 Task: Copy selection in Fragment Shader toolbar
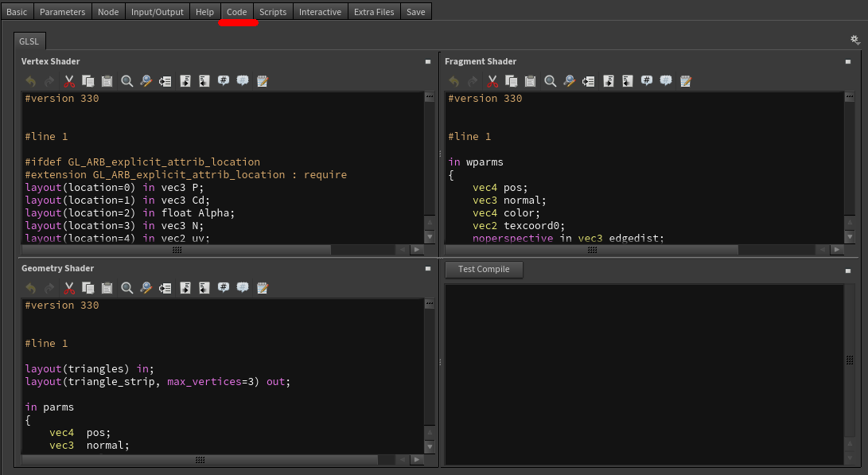(x=512, y=81)
